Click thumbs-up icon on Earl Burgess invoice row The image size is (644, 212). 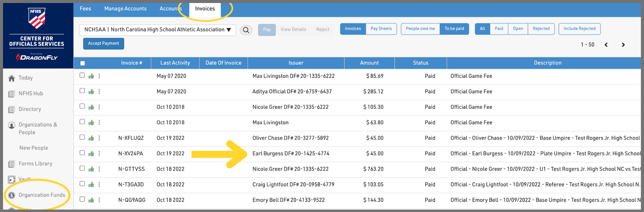pos(91,154)
